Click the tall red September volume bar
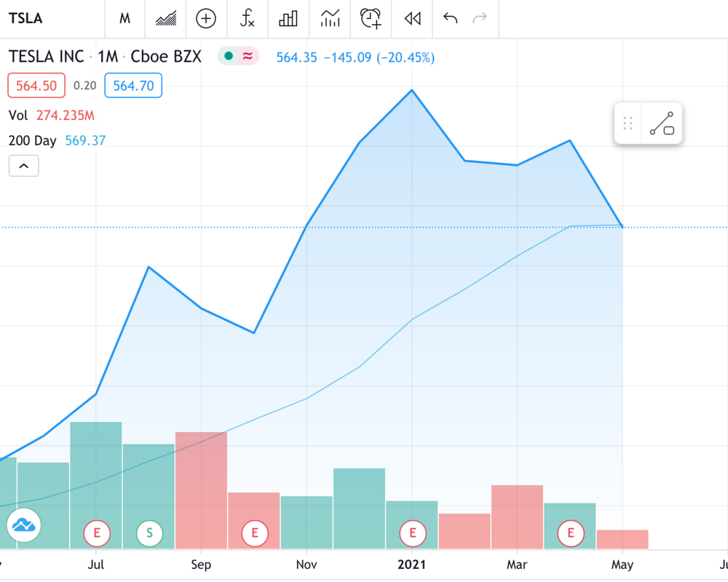Image resolution: width=728 pixels, height=582 pixels. tap(201, 490)
